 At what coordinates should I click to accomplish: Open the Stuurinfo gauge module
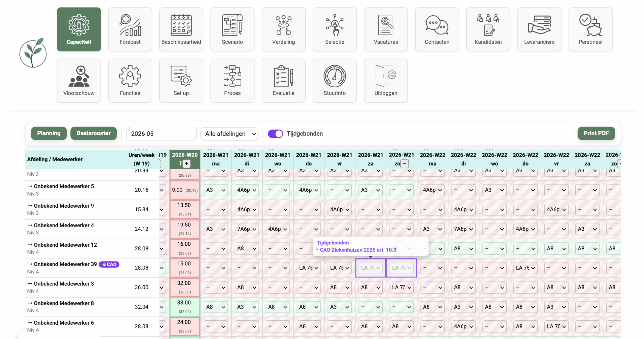click(x=335, y=81)
